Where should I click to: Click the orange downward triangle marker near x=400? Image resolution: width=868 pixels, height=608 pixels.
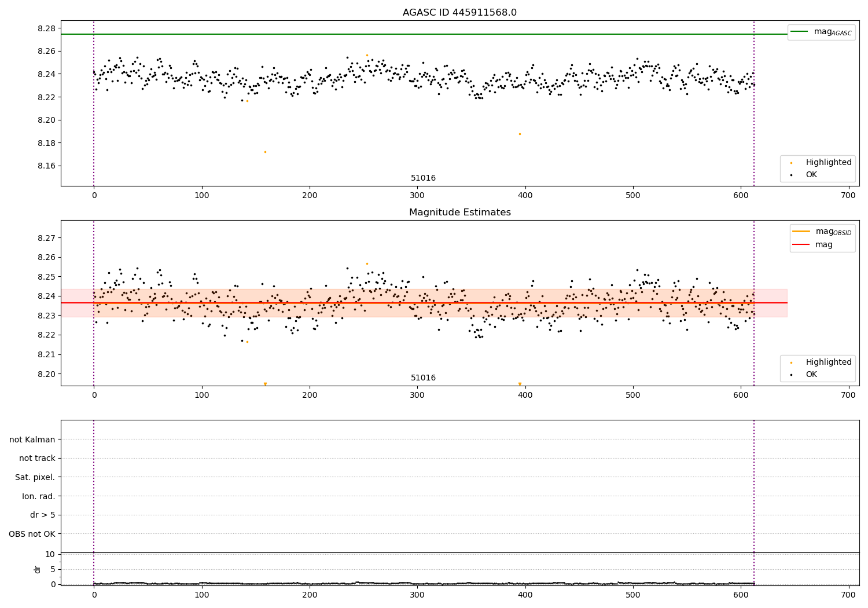pyautogui.click(x=520, y=384)
